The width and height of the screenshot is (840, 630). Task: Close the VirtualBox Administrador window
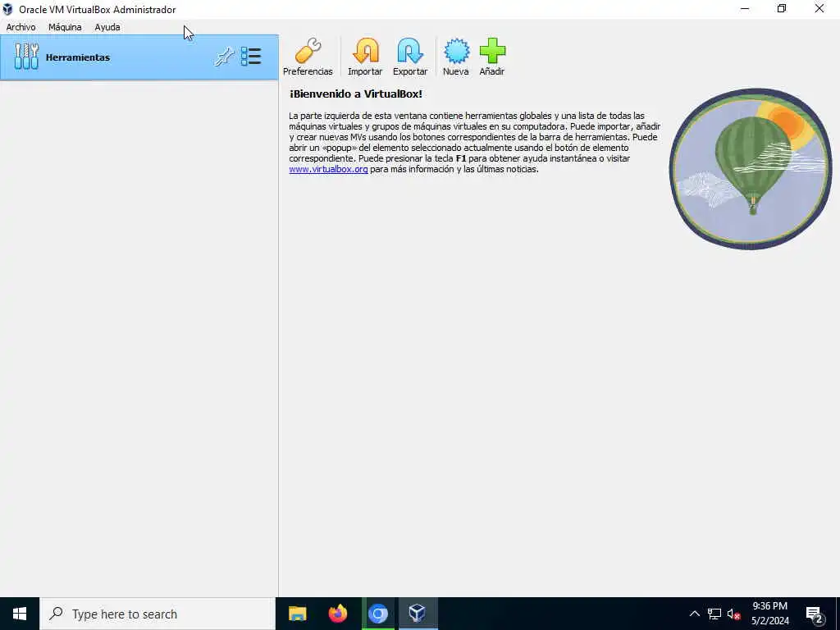(x=819, y=9)
